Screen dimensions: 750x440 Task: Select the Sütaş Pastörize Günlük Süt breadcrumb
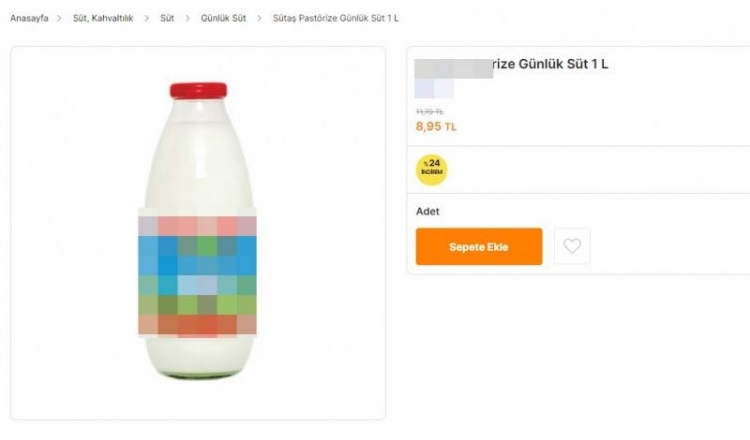pyautogui.click(x=335, y=19)
